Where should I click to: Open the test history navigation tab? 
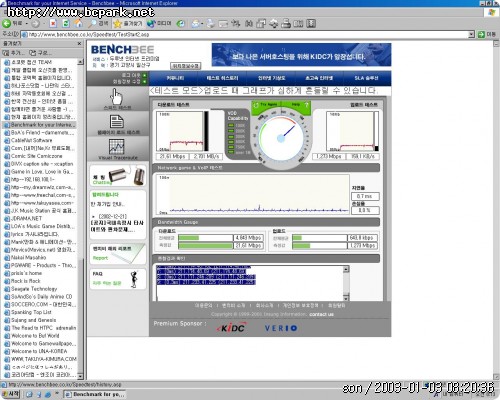coord(222,78)
